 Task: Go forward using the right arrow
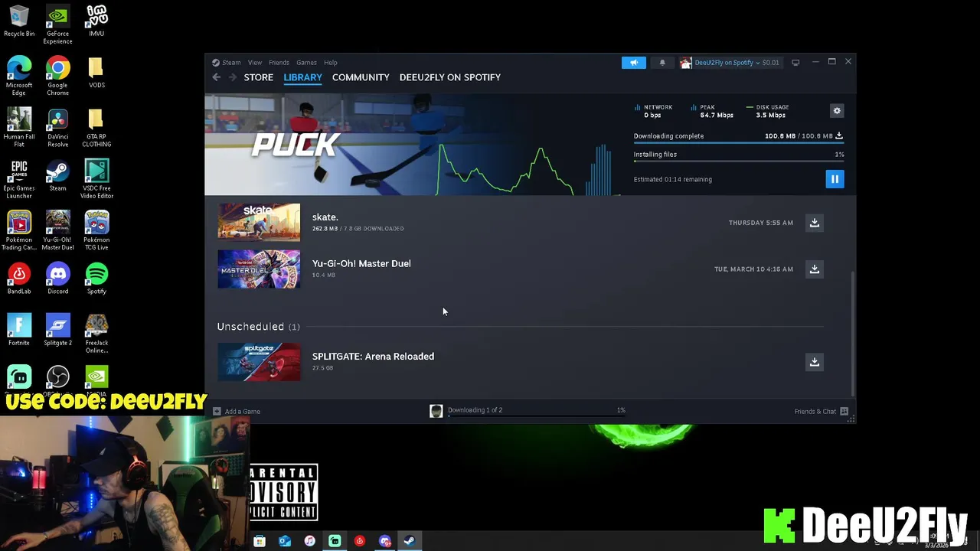click(233, 77)
